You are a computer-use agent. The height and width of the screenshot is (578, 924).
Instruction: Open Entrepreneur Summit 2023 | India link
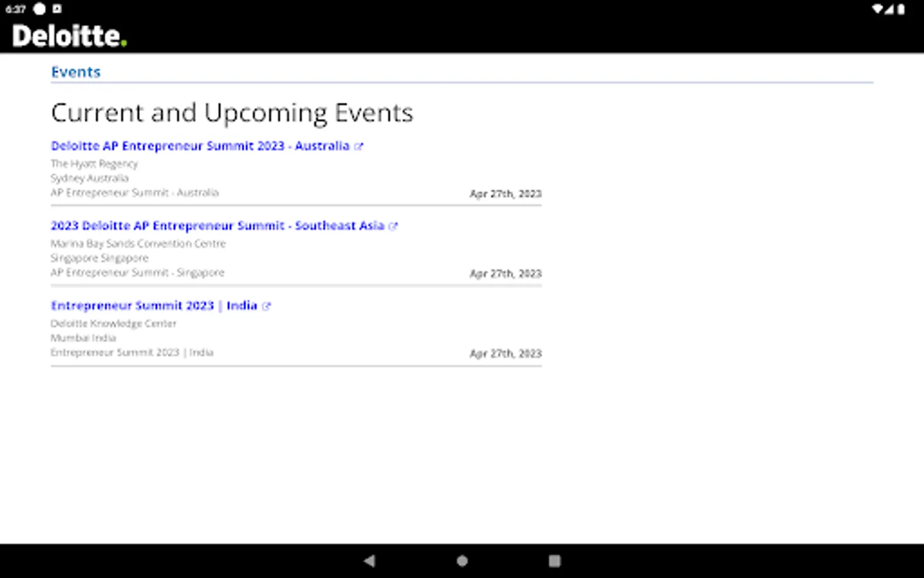[x=154, y=306]
